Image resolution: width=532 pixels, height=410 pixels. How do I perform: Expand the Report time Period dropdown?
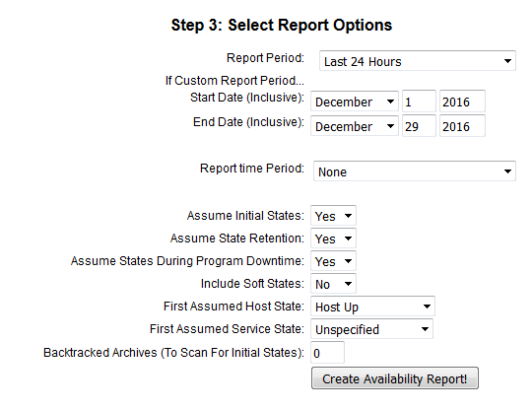tap(414, 171)
